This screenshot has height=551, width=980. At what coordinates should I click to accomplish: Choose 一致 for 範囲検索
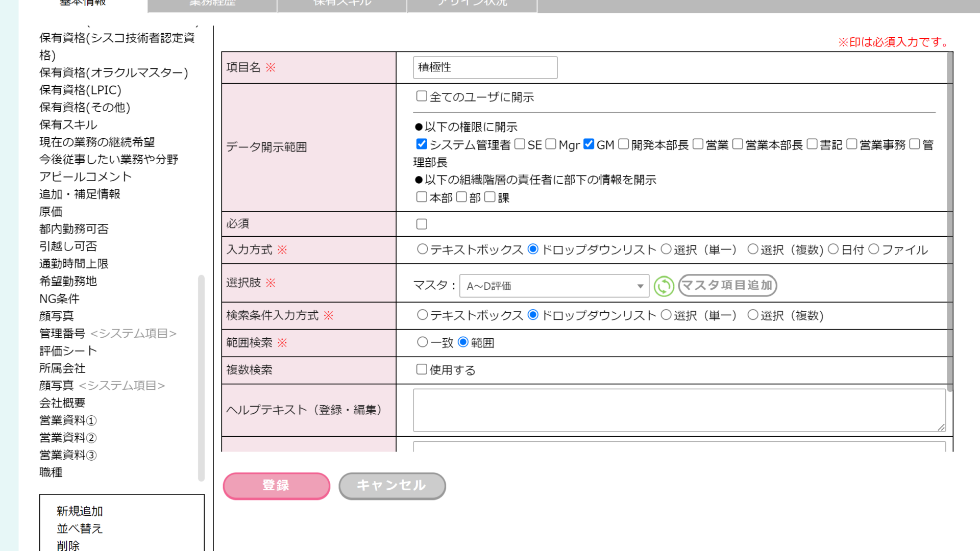click(x=423, y=342)
